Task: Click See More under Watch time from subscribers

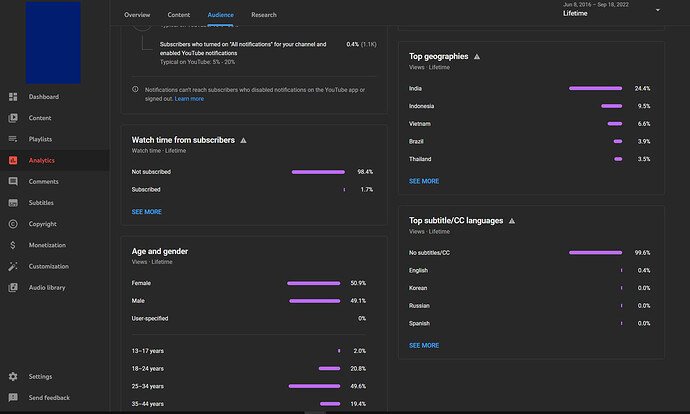Action: [x=146, y=212]
